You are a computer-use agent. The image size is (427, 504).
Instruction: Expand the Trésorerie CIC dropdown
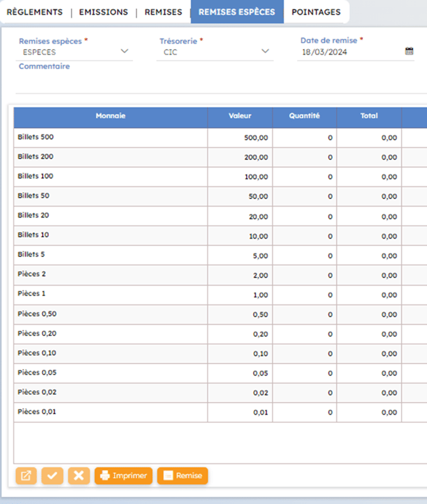pos(265,52)
